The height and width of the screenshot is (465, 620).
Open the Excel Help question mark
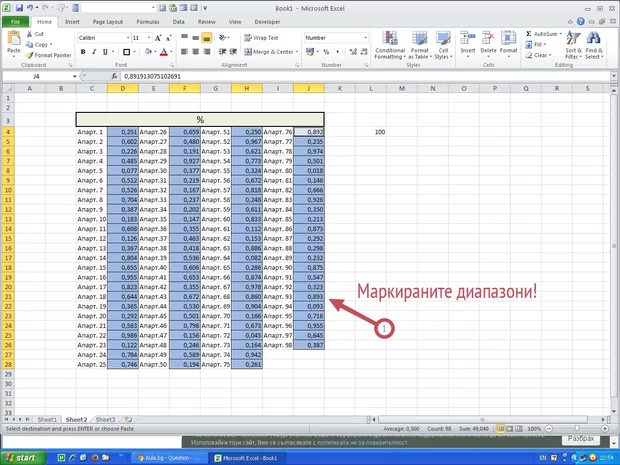(580, 22)
